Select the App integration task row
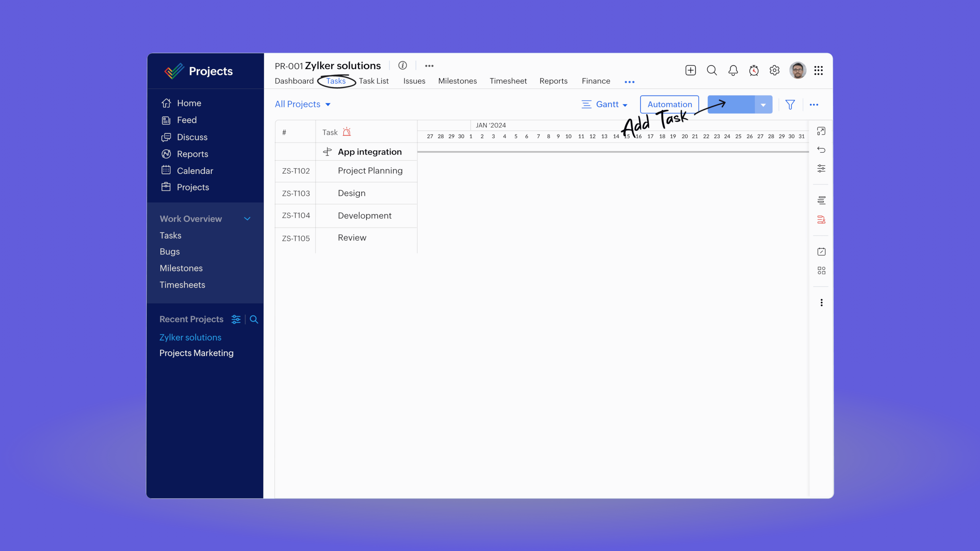 click(x=369, y=151)
